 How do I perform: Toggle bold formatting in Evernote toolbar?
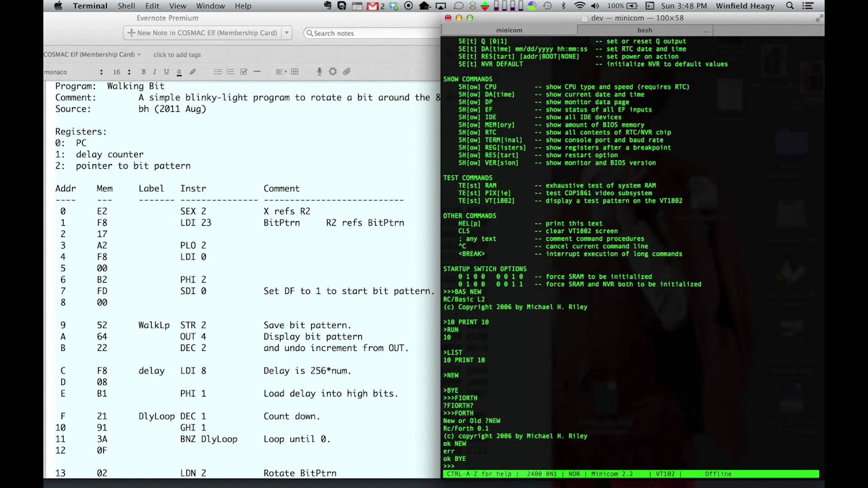tap(143, 72)
